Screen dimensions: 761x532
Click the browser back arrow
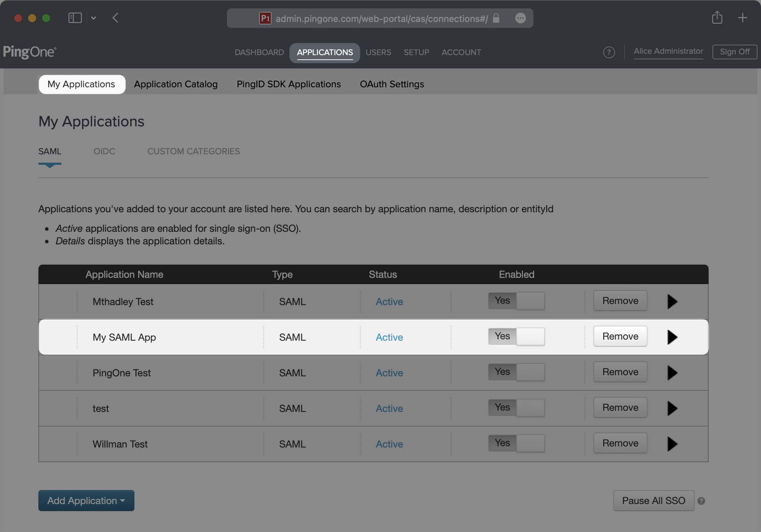116,18
